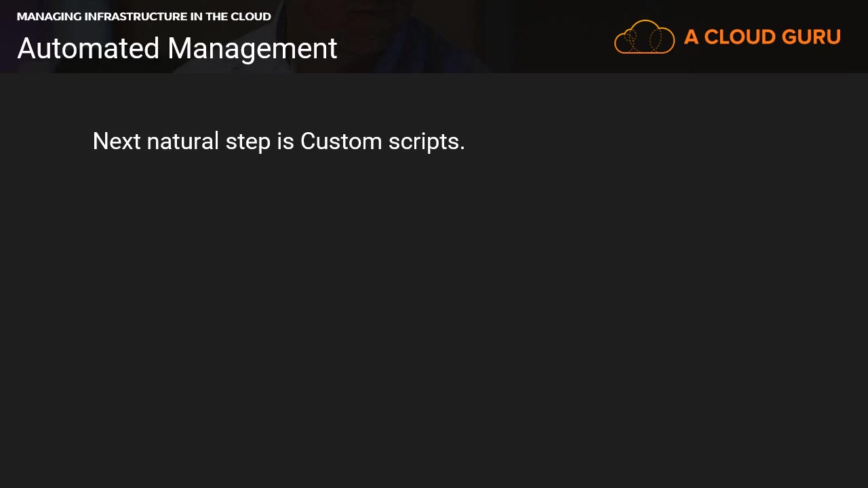Click the word "Automated" in the title

[89, 49]
